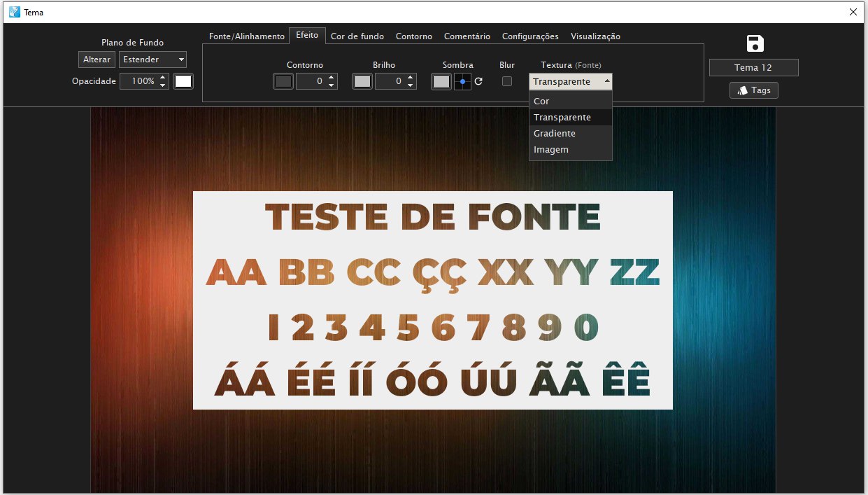The image size is (868, 495).
Task: Choose Gradiente from the texture list
Action: point(555,133)
